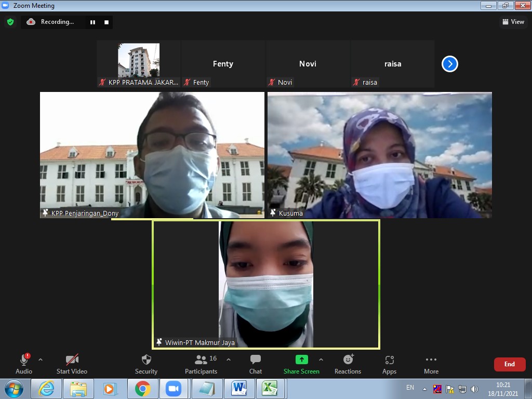Show next participants with blue arrow

[x=449, y=64]
